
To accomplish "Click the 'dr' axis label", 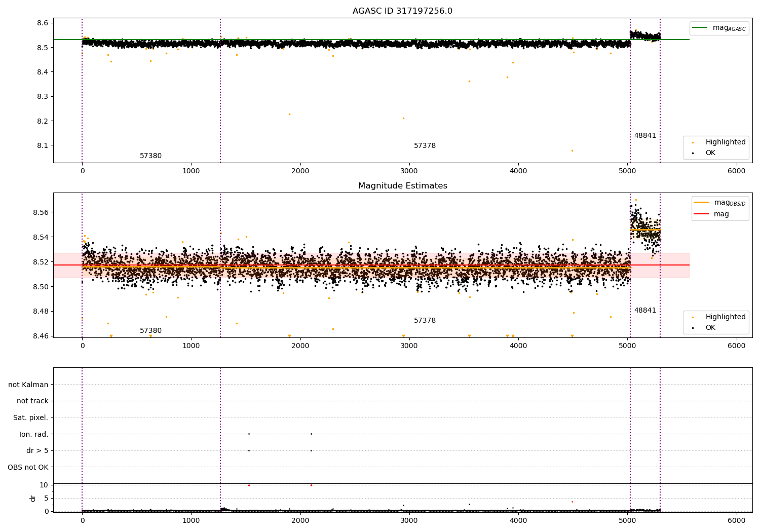I will coord(33,498).
